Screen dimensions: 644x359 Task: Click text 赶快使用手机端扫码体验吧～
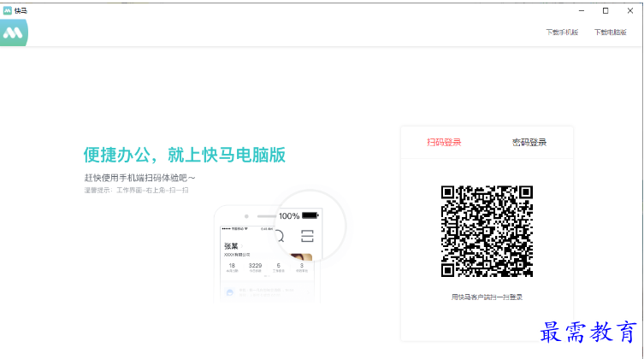point(139,178)
